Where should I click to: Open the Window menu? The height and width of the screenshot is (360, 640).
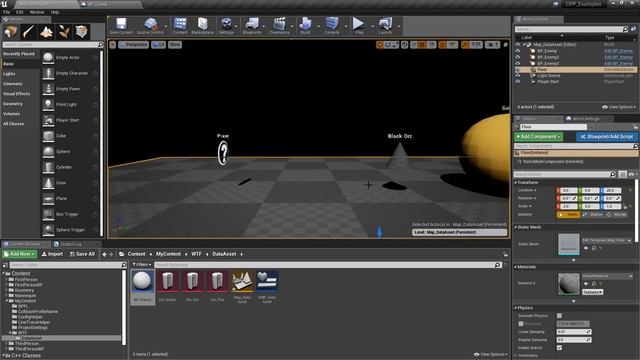(37, 12)
